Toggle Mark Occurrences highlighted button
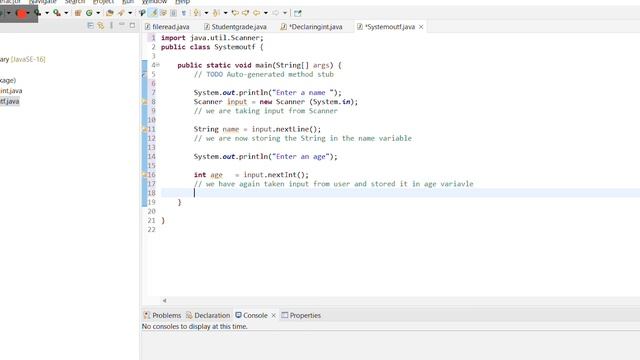Viewport: 640px width, 360px height. pyautogui.click(x=153, y=13)
